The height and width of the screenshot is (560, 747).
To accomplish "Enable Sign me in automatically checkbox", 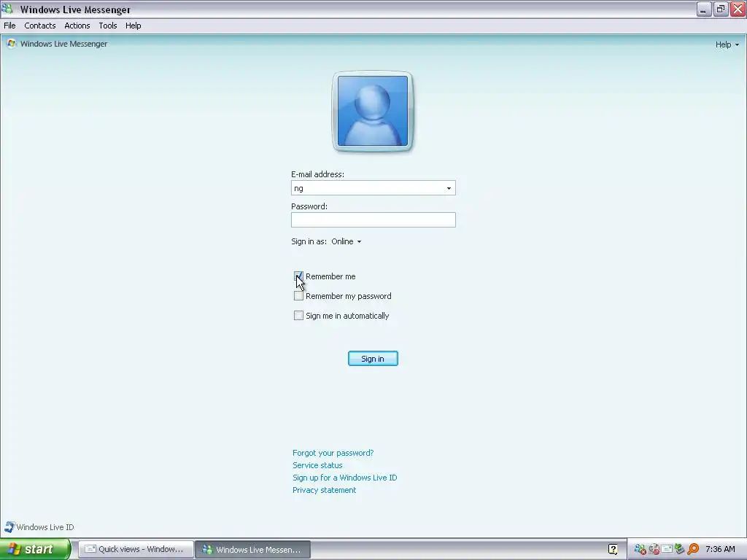I will [298, 315].
